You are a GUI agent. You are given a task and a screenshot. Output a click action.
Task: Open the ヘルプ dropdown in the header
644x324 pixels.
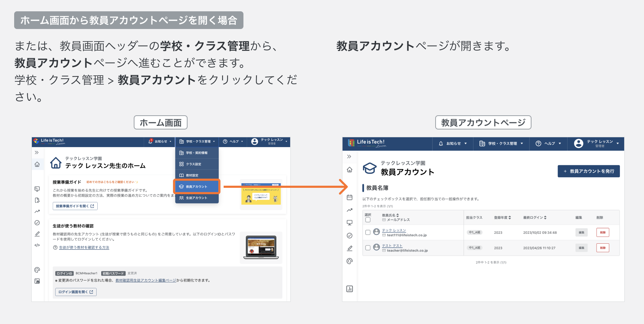548,144
